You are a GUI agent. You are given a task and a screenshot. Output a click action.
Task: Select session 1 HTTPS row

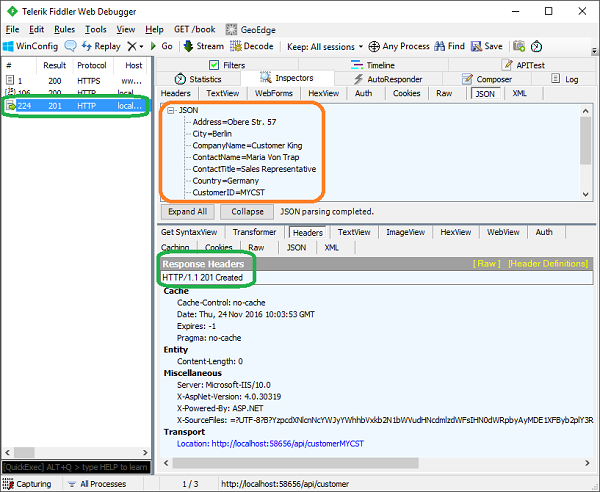(76, 81)
